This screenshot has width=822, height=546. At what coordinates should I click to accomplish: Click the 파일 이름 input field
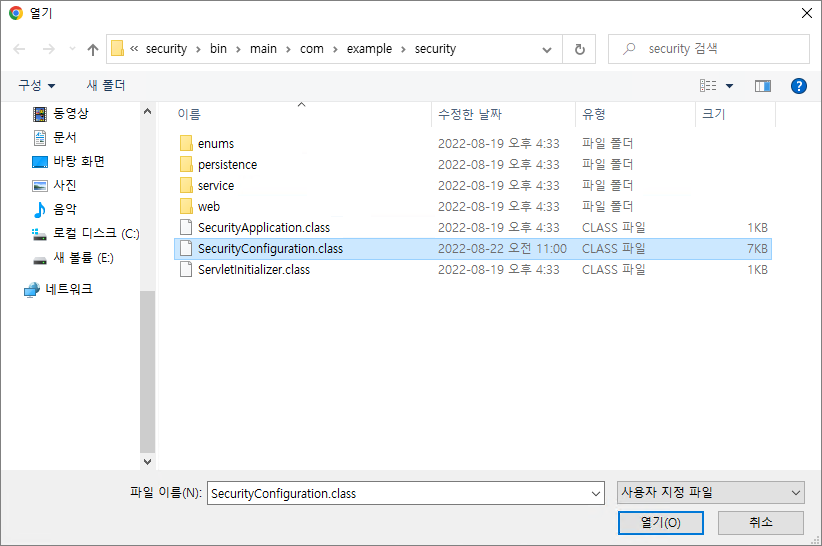(x=406, y=493)
